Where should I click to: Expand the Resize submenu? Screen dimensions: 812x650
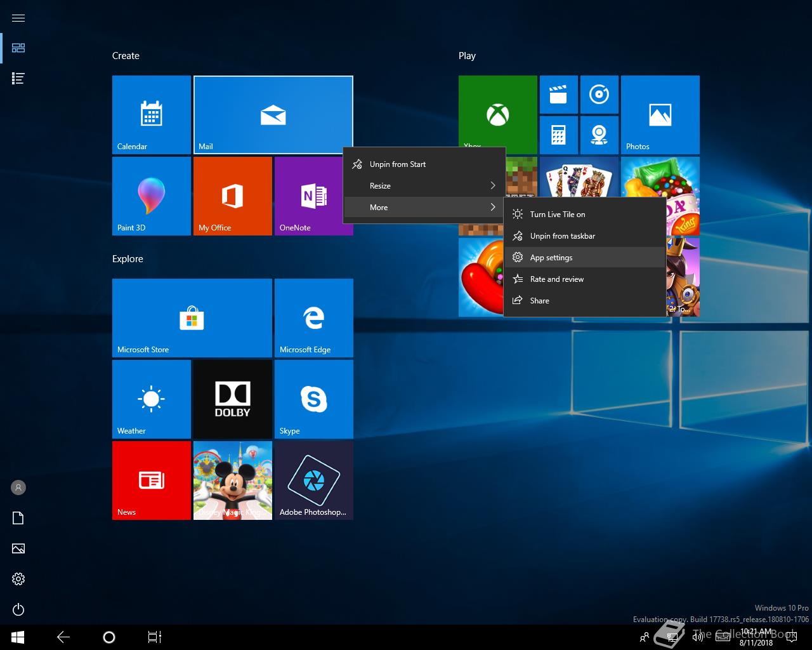pos(424,186)
